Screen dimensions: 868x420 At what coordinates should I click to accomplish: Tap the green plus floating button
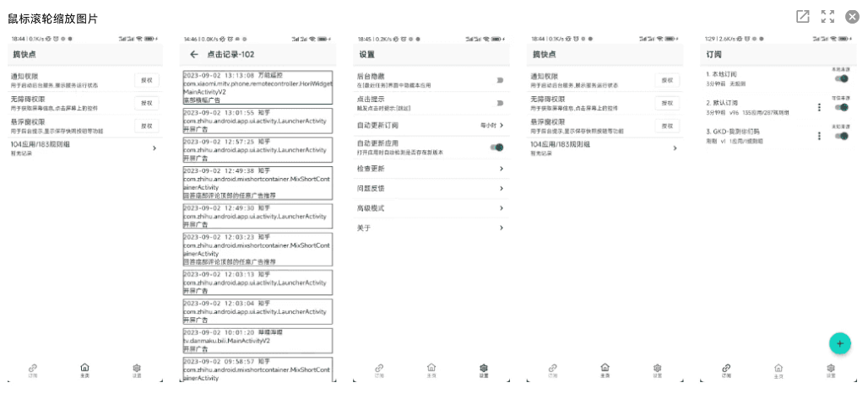(838, 343)
